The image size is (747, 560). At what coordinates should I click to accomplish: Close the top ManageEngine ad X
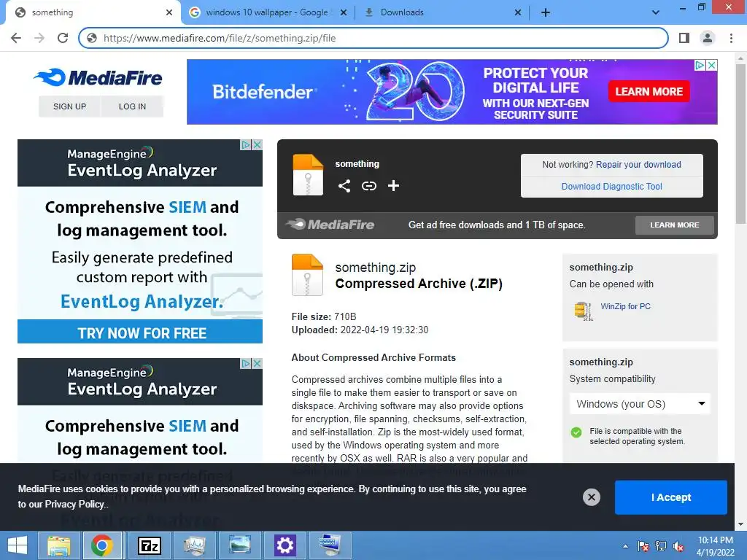tap(257, 145)
